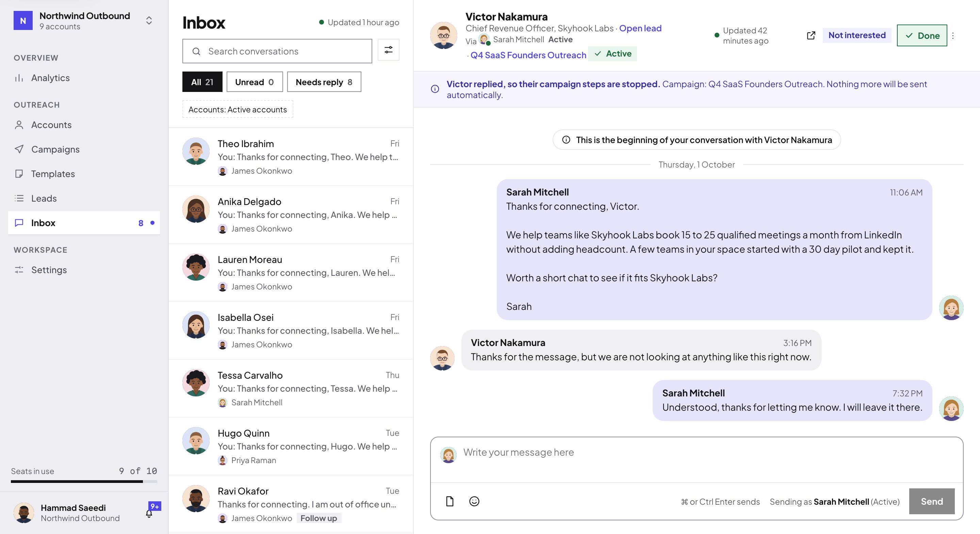Viewport: 980px width, 534px height.
Task: Open the Leads list
Action: tap(84, 199)
